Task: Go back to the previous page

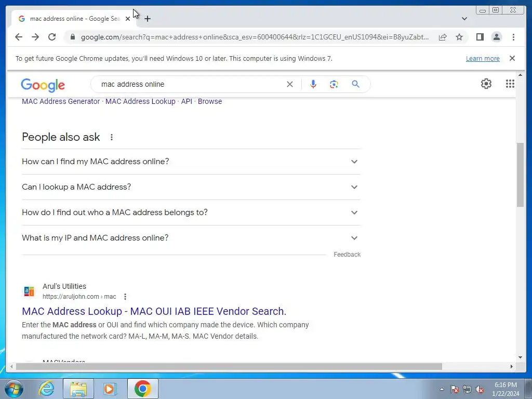Action: pyautogui.click(x=19, y=37)
